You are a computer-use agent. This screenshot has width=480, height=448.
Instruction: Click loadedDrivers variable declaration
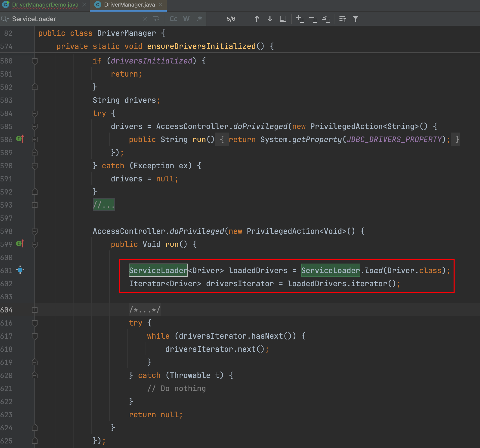258,271
